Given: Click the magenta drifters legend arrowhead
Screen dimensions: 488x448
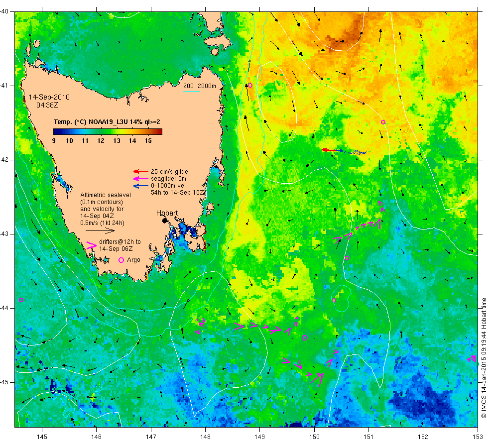Looking at the screenshot, I should [x=91, y=245].
